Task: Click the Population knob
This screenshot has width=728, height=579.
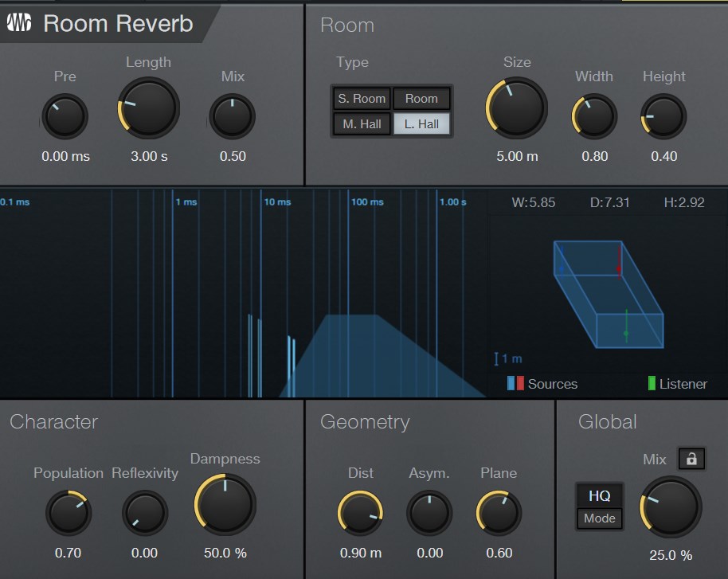Action: click(x=68, y=512)
